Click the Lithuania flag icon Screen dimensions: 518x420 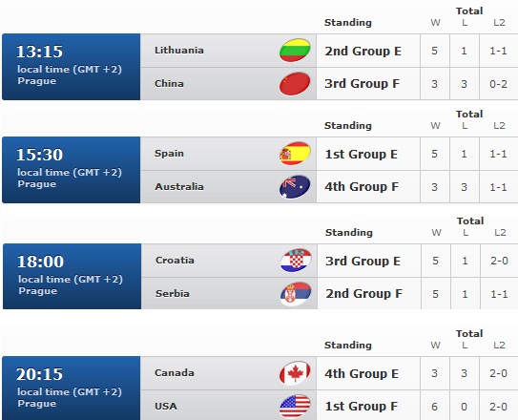pyautogui.click(x=295, y=51)
